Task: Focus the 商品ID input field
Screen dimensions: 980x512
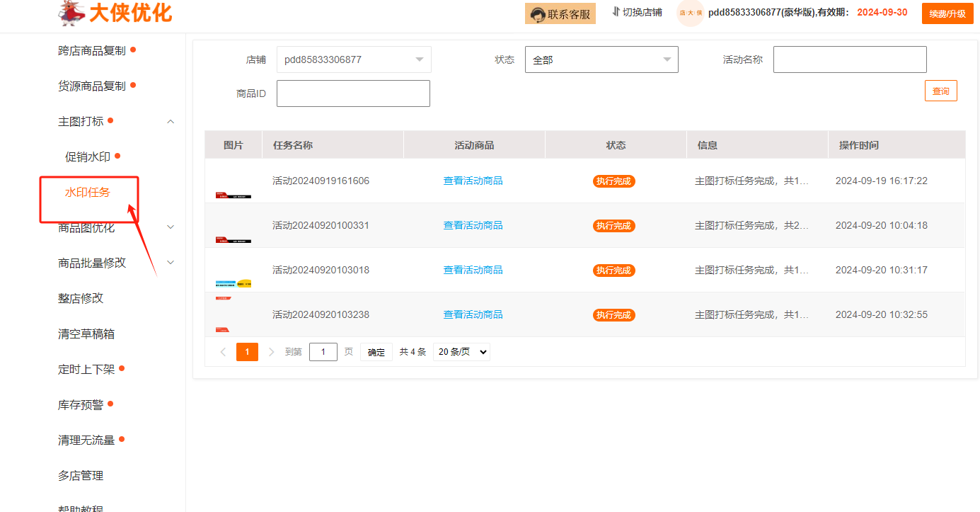Action: pos(353,93)
